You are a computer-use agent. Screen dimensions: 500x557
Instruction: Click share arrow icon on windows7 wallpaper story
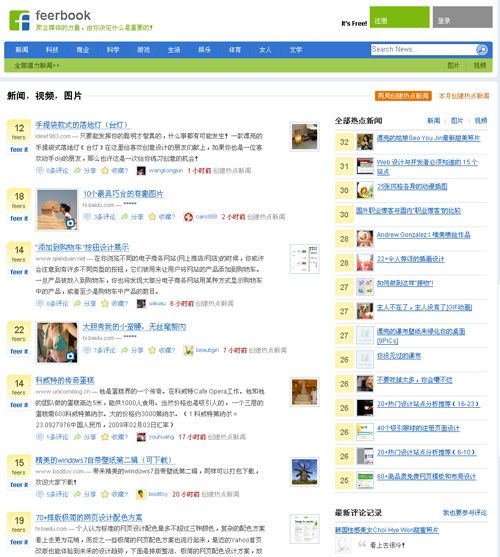(77, 494)
